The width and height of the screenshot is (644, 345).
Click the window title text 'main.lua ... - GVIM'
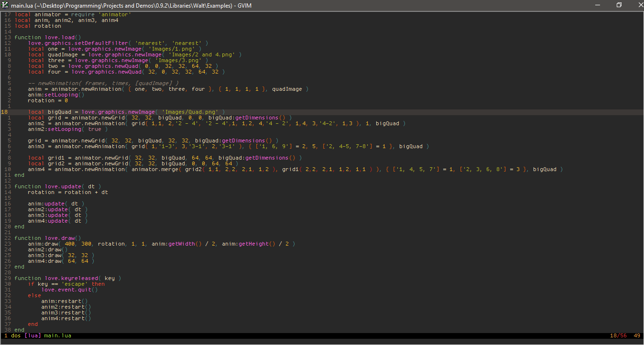(131, 5)
